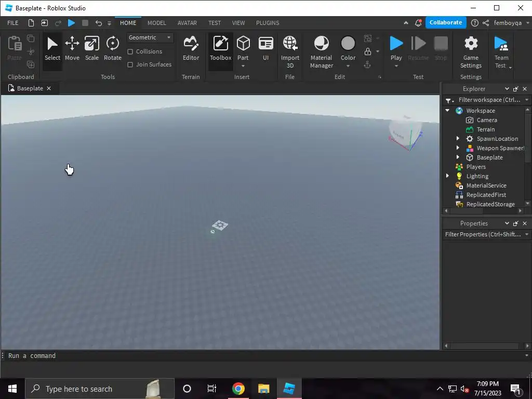Click the Filter workspace field
The width and height of the screenshot is (532, 399).
[x=489, y=100]
